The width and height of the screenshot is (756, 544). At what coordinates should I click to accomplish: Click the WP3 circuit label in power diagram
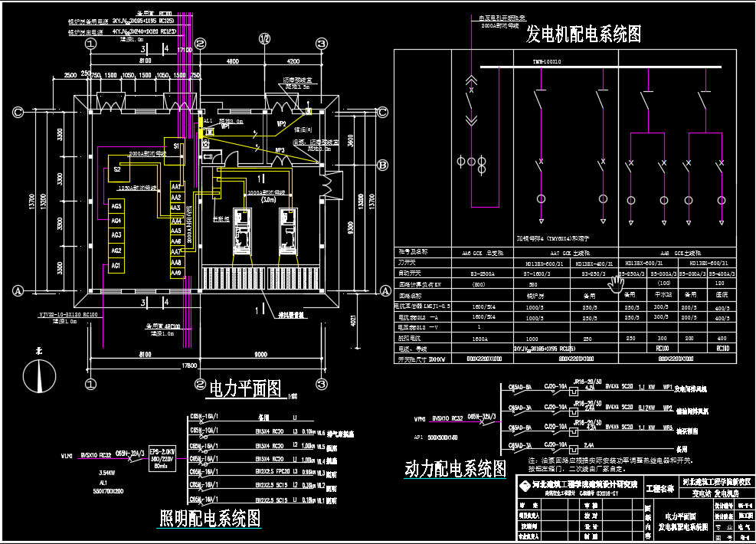(667, 428)
